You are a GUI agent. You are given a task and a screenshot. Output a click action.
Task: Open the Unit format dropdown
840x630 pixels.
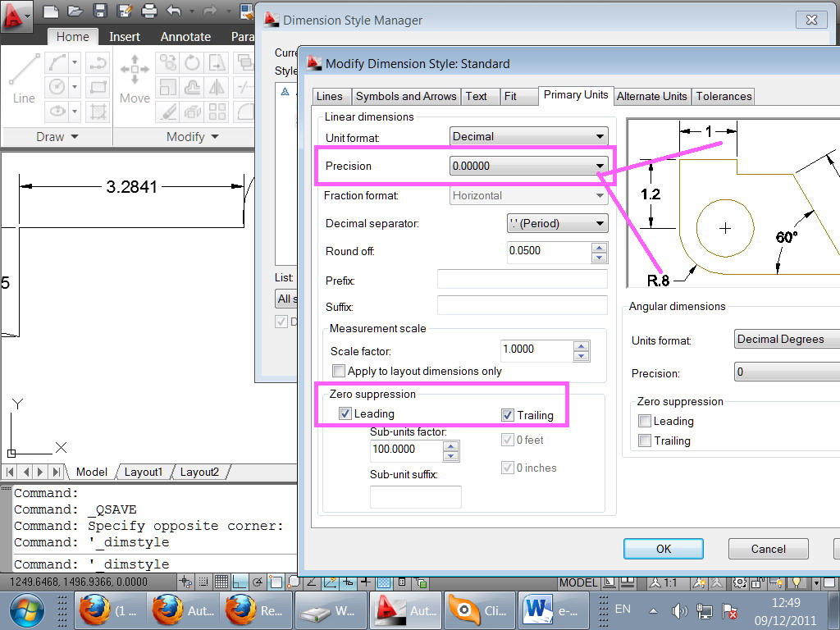529,137
